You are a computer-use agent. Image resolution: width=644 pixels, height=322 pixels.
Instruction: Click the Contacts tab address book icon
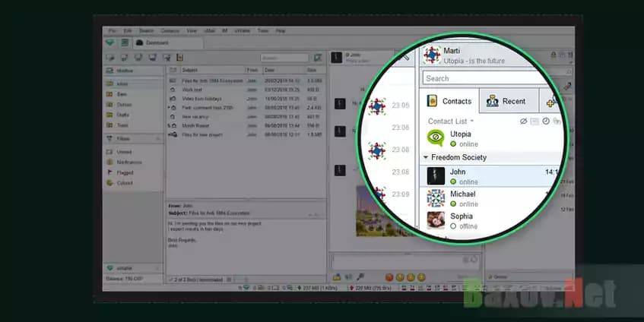click(432, 101)
